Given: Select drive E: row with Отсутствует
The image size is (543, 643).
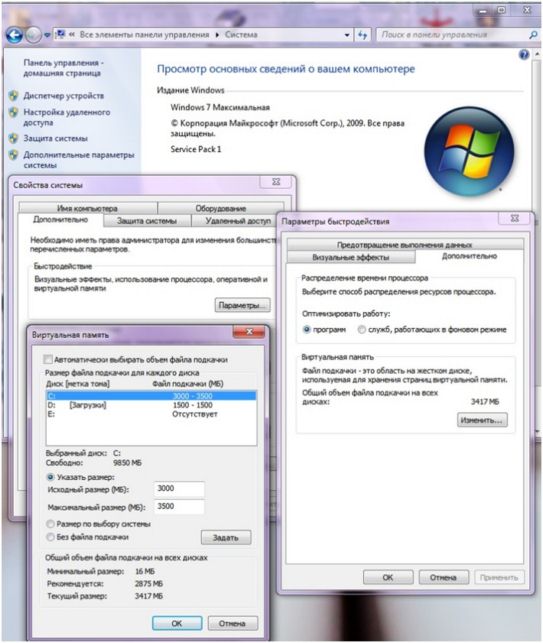Looking at the screenshot, I should point(151,414).
